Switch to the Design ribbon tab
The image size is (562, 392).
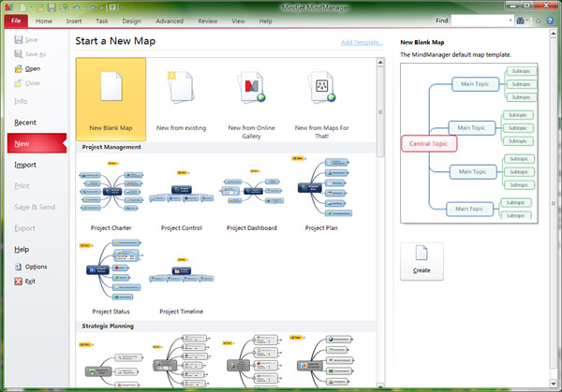tap(131, 22)
